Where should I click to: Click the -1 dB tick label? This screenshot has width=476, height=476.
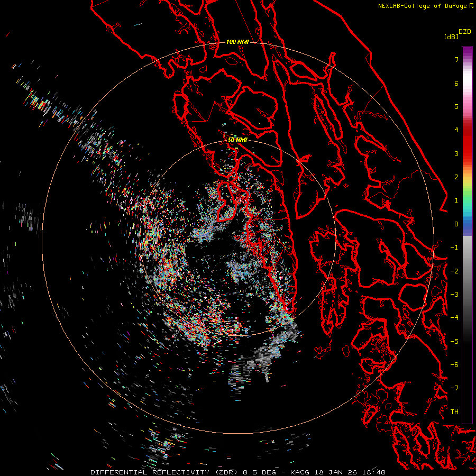coord(454,248)
